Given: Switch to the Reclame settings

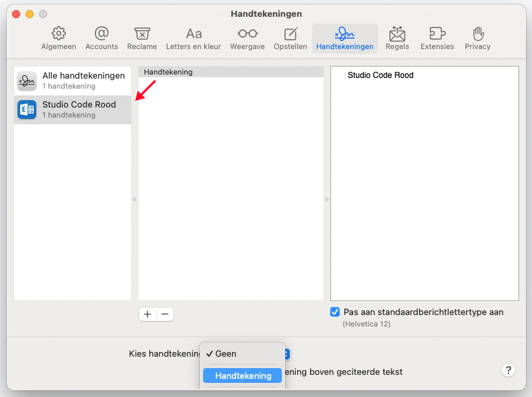Looking at the screenshot, I should pyautogui.click(x=142, y=39).
